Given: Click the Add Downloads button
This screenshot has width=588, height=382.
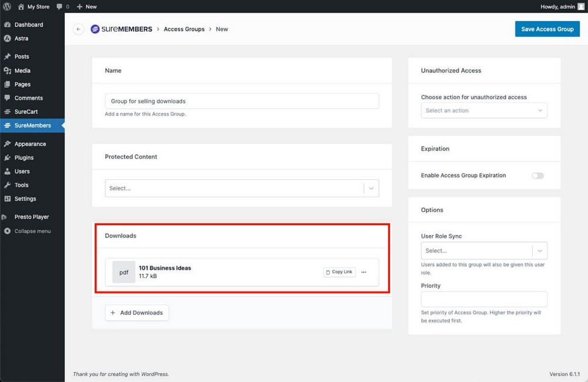Looking at the screenshot, I should point(137,313).
